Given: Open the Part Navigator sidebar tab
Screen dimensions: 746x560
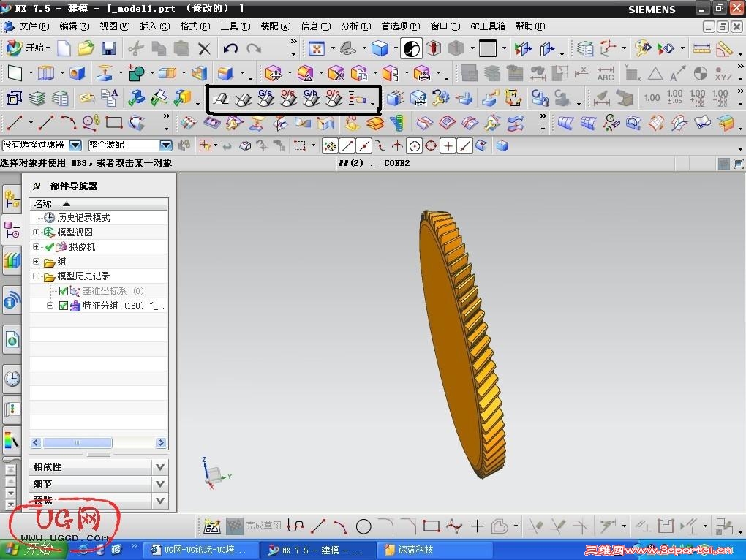Looking at the screenshot, I should point(12,232).
